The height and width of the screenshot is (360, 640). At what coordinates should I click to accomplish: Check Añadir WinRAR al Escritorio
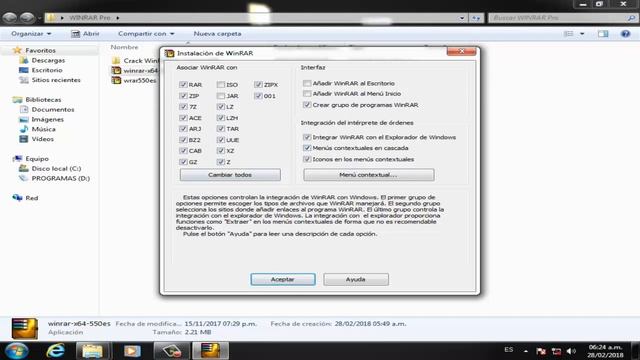point(307,83)
